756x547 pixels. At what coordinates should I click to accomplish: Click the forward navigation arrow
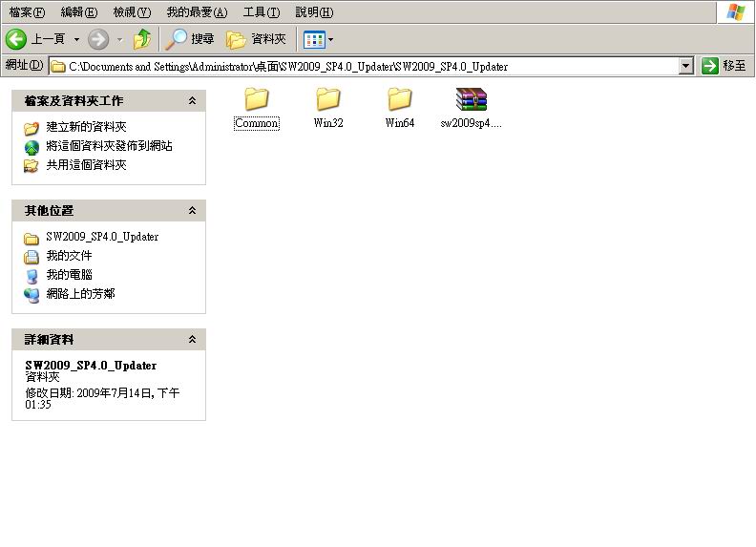click(98, 39)
